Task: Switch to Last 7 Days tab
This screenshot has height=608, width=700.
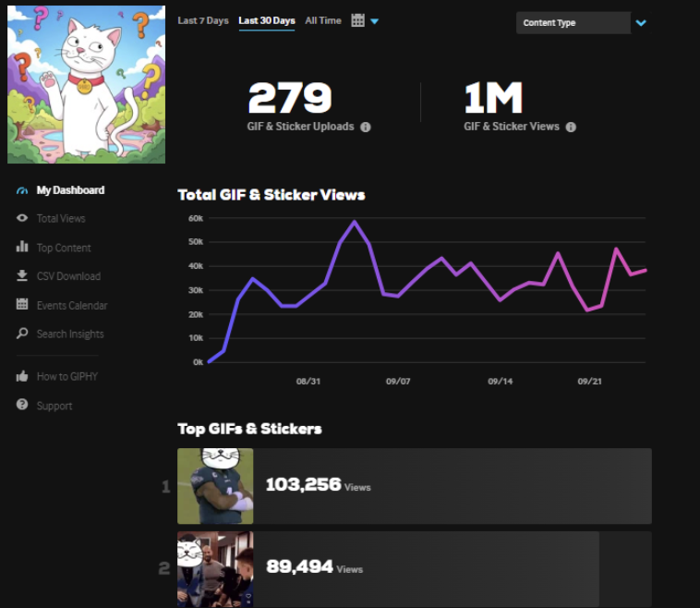Action: [x=203, y=20]
